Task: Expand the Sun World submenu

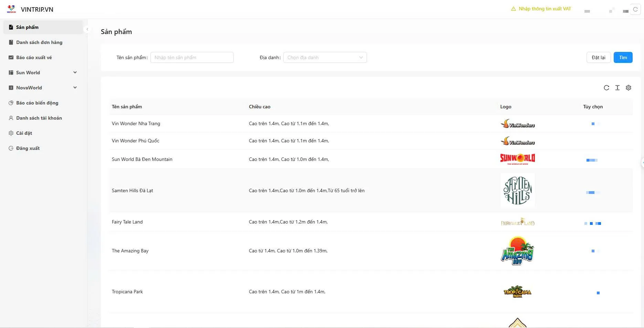Action: pyautogui.click(x=75, y=73)
